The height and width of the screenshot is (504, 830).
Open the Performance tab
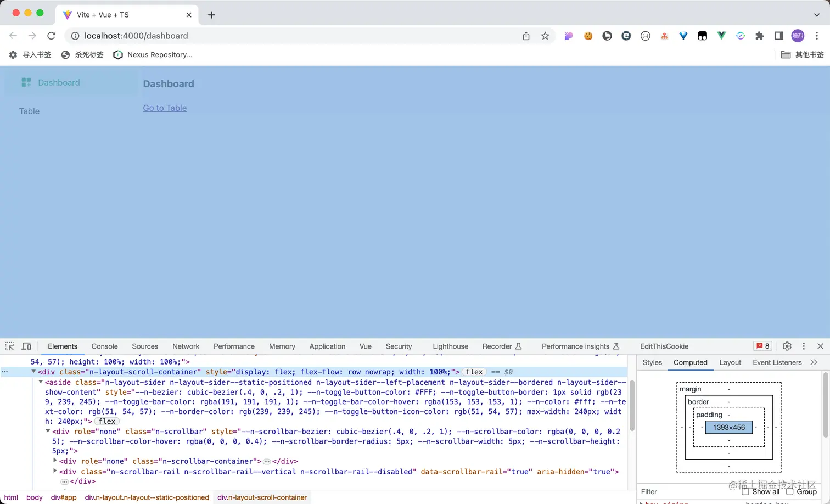click(x=234, y=346)
